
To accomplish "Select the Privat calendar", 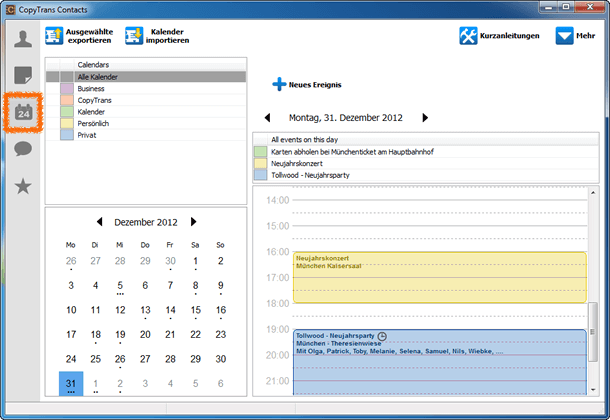I will click(x=146, y=135).
